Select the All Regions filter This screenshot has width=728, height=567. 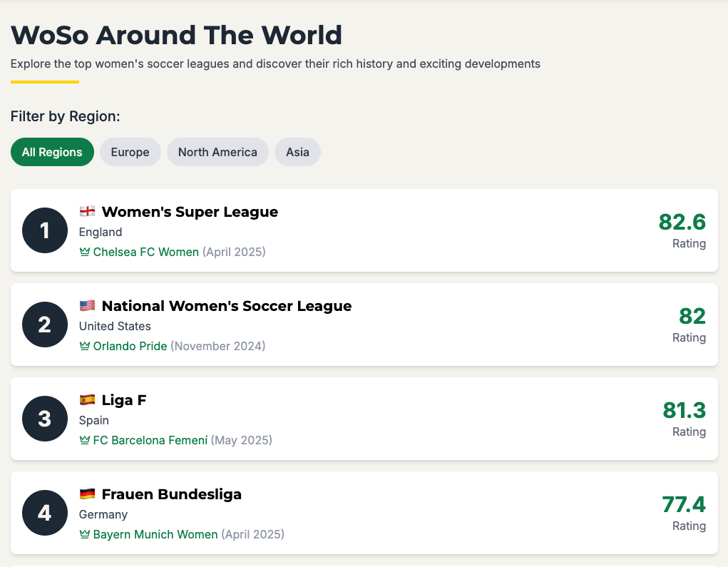coord(52,152)
